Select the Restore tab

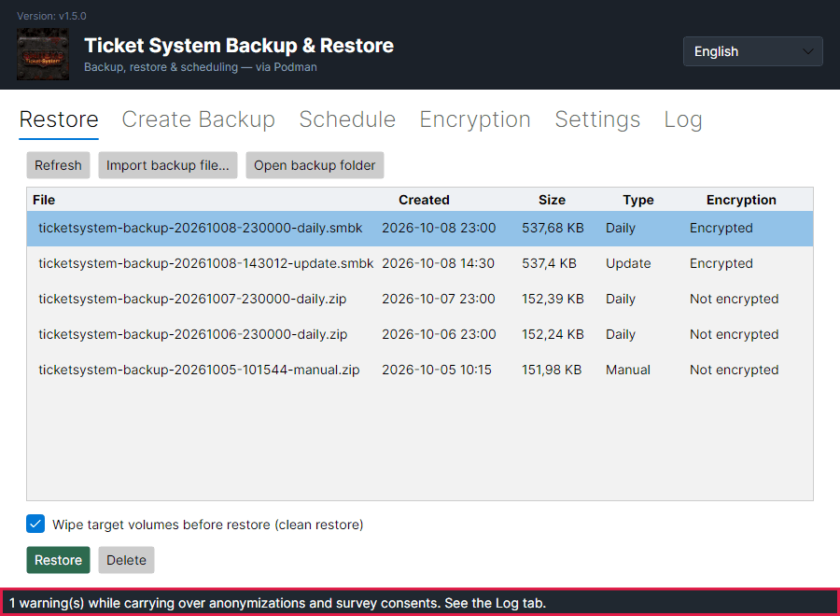pyautogui.click(x=59, y=119)
